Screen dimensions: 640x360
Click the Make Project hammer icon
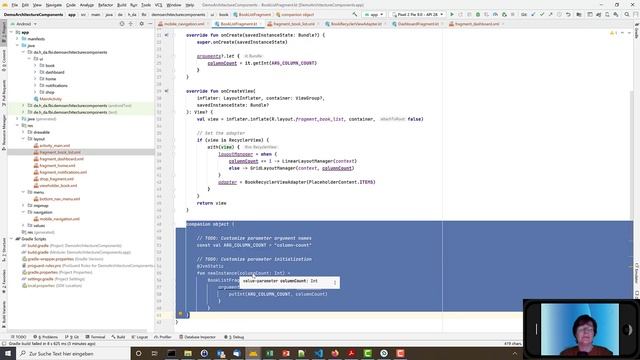tap(355, 15)
